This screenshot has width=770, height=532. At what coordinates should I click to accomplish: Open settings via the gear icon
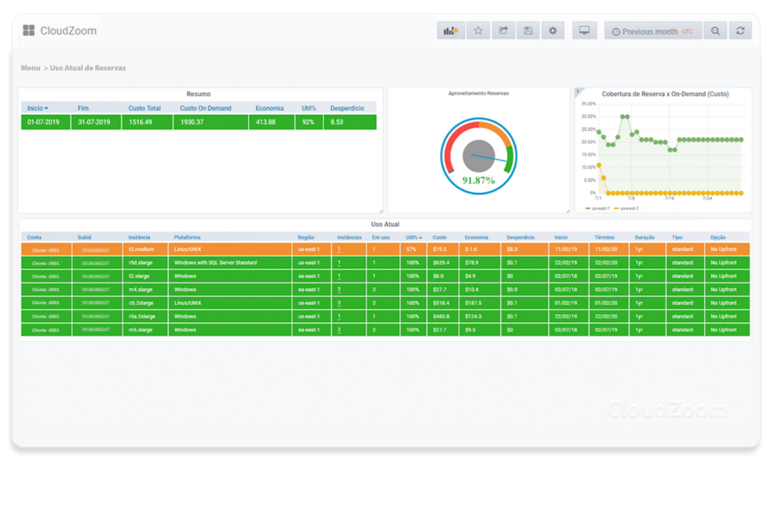(553, 30)
